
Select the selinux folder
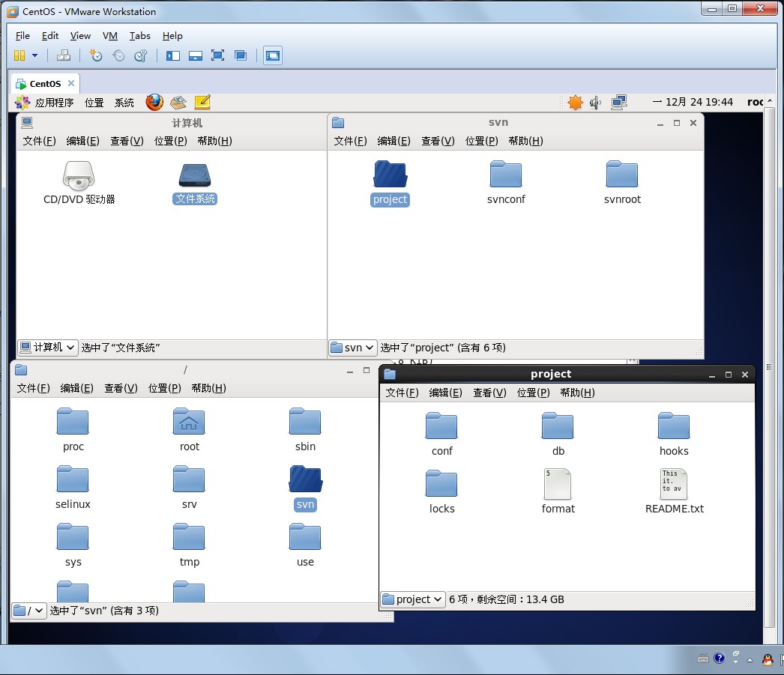(x=73, y=488)
